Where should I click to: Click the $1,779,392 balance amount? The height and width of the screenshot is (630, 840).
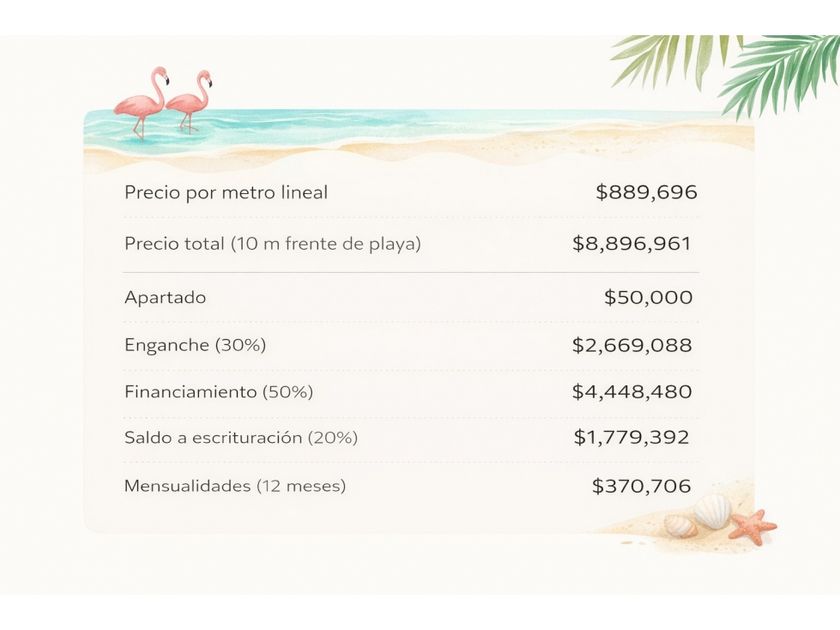point(632,437)
